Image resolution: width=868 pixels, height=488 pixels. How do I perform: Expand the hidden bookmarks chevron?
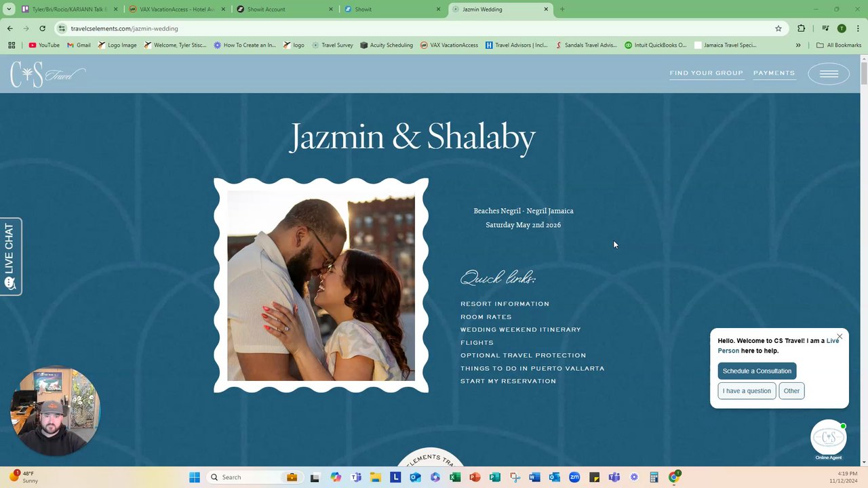pos(798,45)
